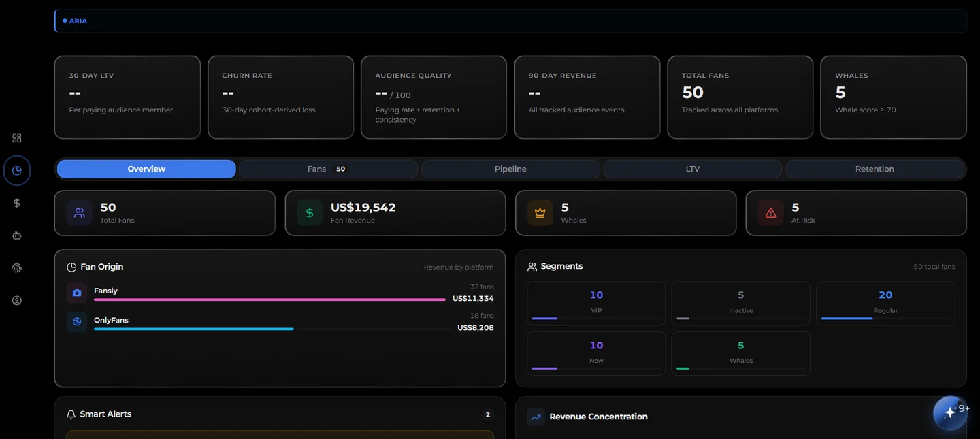This screenshot has width=980, height=439.
Task: Click the Total Fans people icon
Action: tap(80, 213)
